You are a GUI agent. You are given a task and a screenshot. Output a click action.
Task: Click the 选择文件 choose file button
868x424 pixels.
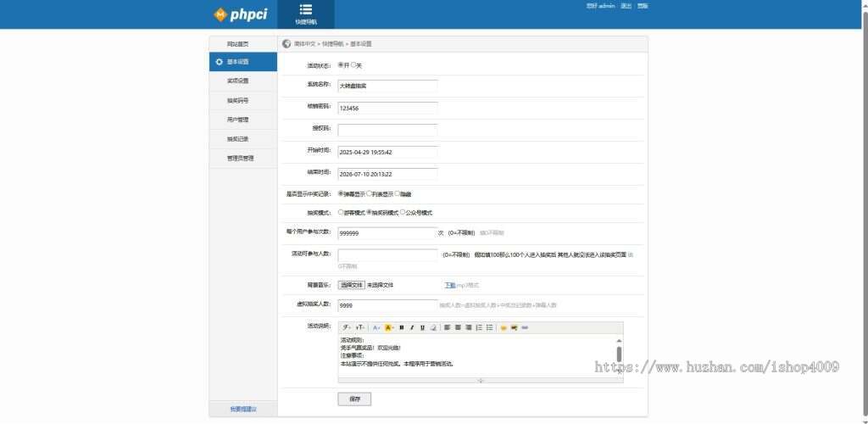pyautogui.click(x=352, y=285)
